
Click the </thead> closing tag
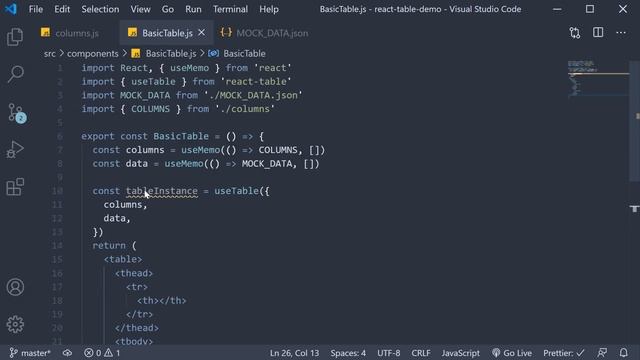point(137,328)
